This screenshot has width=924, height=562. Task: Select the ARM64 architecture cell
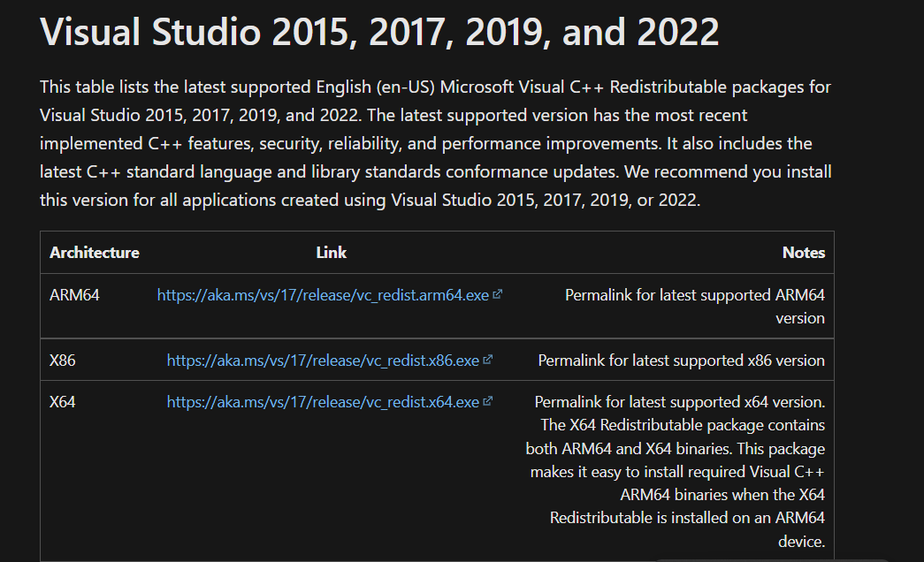(74, 295)
